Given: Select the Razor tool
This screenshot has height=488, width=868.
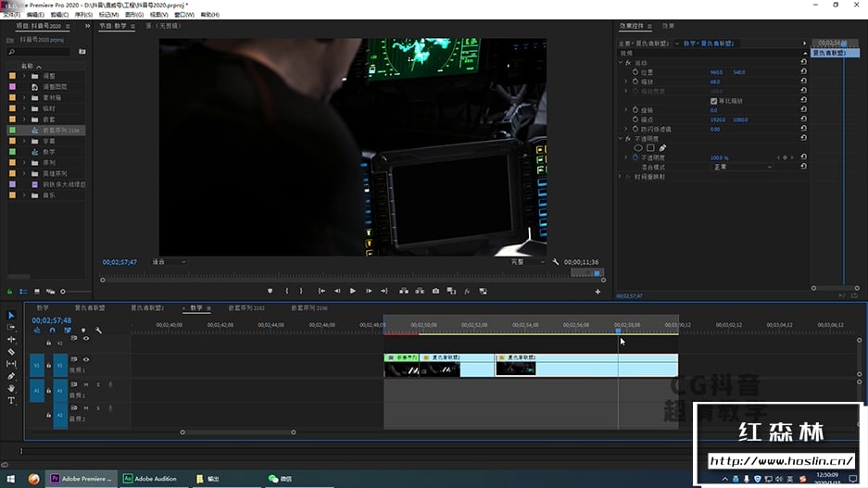Looking at the screenshot, I should [x=11, y=352].
